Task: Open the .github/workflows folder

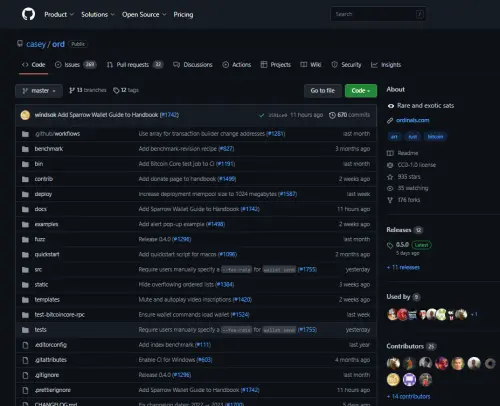Action: pos(57,134)
